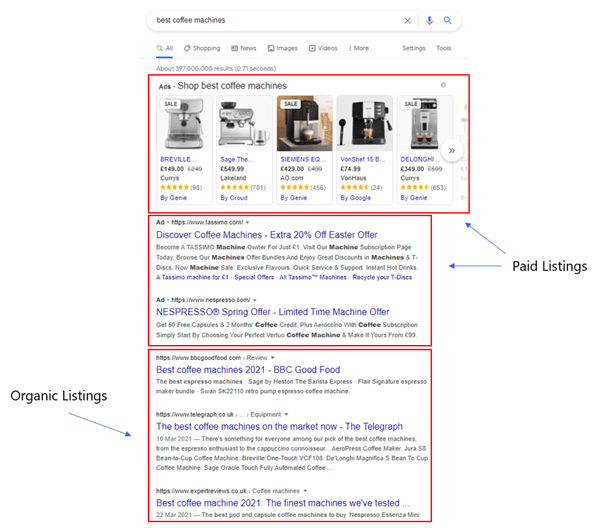The width and height of the screenshot is (602, 528).
Task: Open the info icon beside Shop ads heading
Action: 443,85
